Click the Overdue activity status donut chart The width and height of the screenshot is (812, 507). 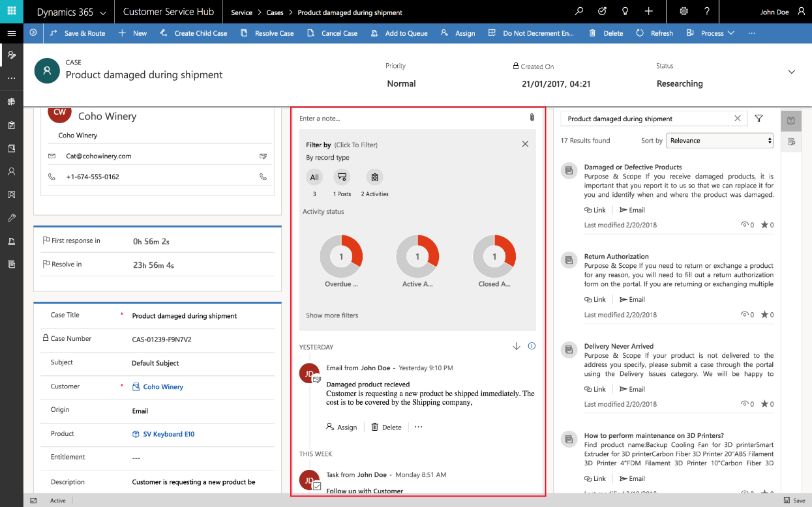pyautogui.click(x=341, y=257)
